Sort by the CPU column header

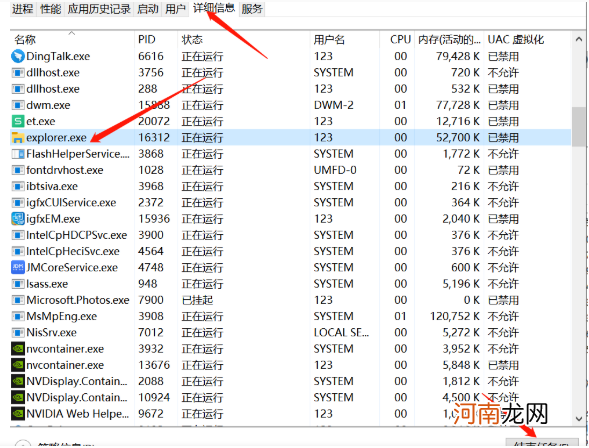(400, 39)
